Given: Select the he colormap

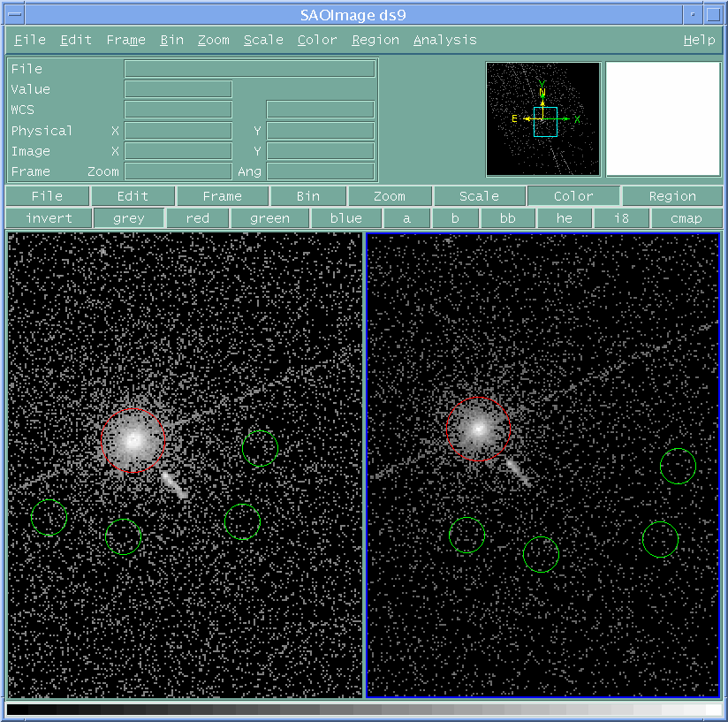Looking at the screenshot, I should [565, 218].
